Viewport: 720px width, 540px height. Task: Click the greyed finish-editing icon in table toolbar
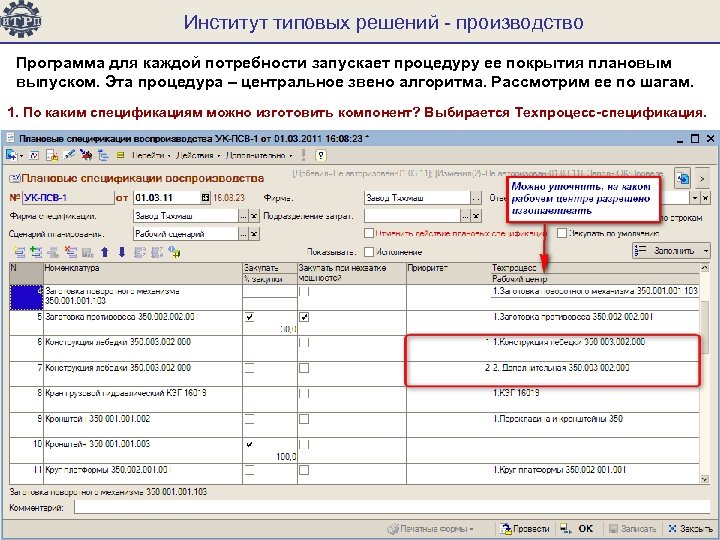pos(87,252)
